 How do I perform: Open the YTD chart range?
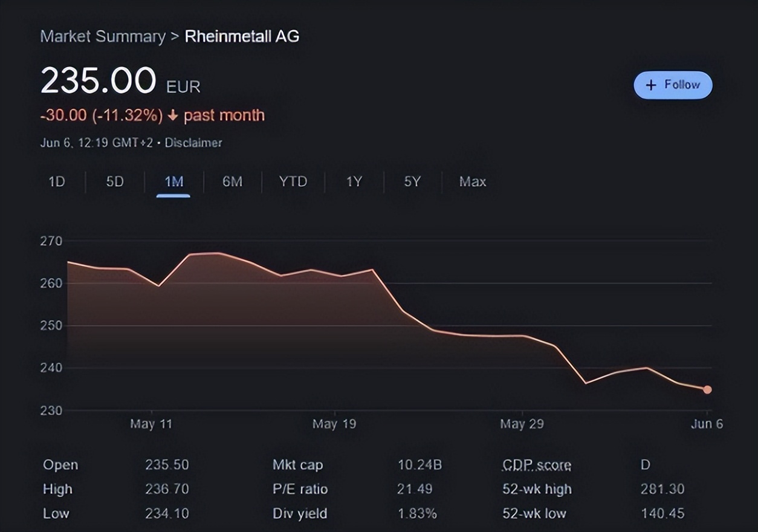coord(293,181)
